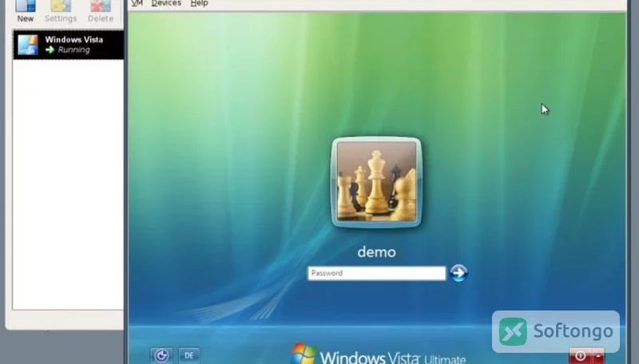Open the Devices menu
The image size is (639, 364).
click(x=166, y=3)
